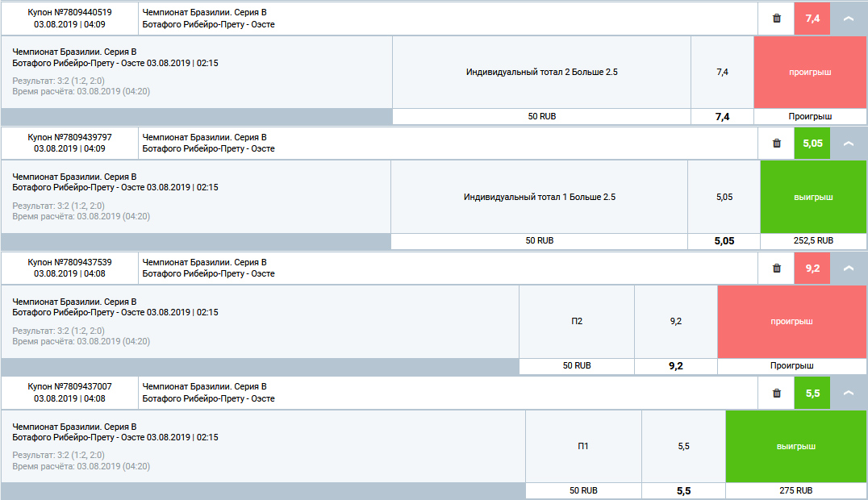Click the проигрыш block for П2 bet
The width and height of the screenshot is (868, 500).
pos(791,321)
